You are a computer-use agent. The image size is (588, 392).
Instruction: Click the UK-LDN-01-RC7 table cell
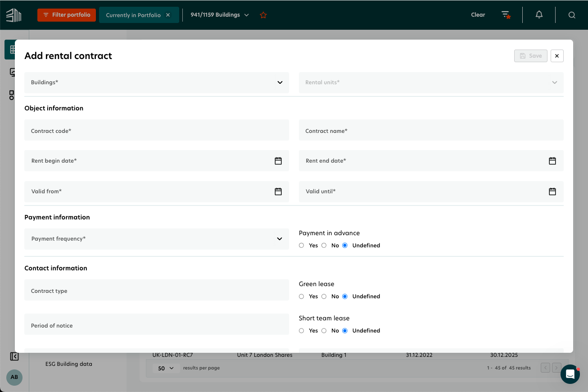click(172, 356)
